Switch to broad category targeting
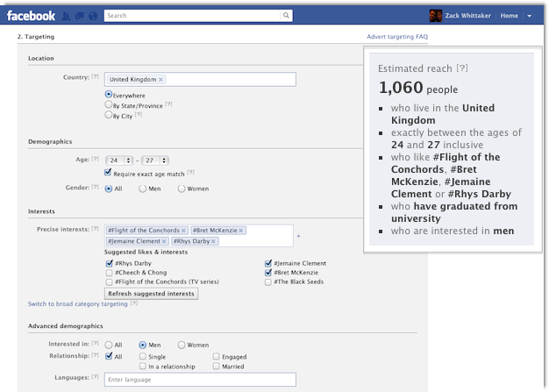Viewport: 549px width, 392px height. pyautogui.click(x=78, y=303)
